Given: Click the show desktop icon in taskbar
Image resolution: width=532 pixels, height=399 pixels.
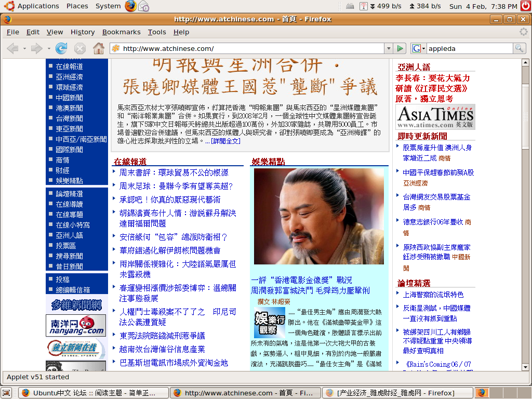Looking at the screenshot, I should click(x=6, y=393).
